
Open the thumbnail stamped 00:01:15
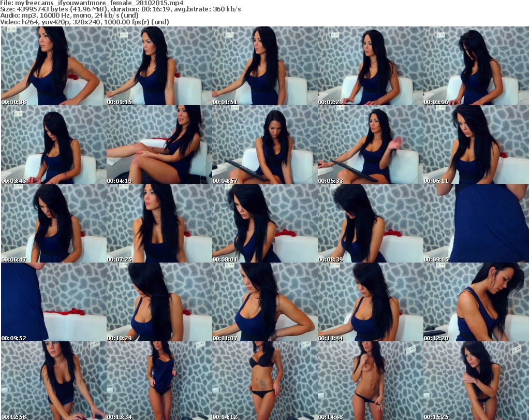click(159, 66)
